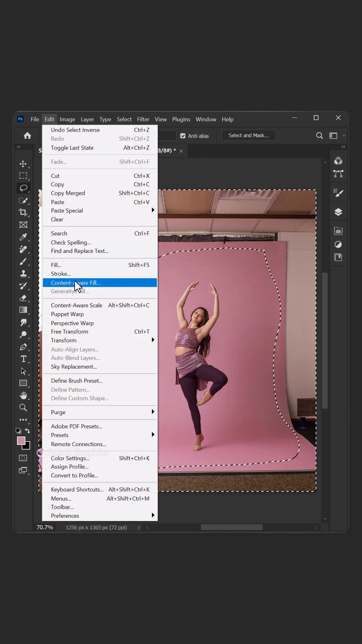Select the Brush tool

click(23, 261)
